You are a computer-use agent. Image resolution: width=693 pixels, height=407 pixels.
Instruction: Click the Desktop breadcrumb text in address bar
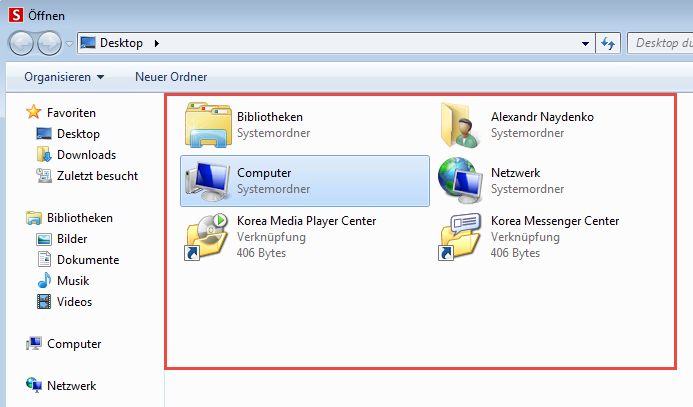pyautogui.click(x=122, y=43)
